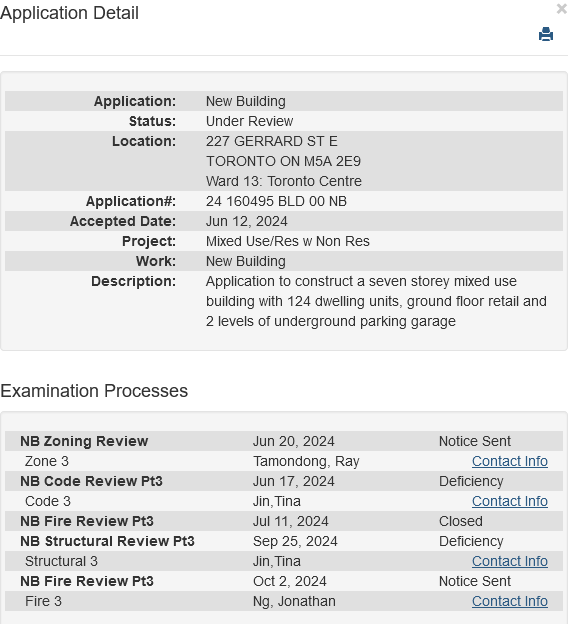Select the NB Zoning Review row
Image resolution: width=568 pixels, height=624 pixels.
[284, 441]
